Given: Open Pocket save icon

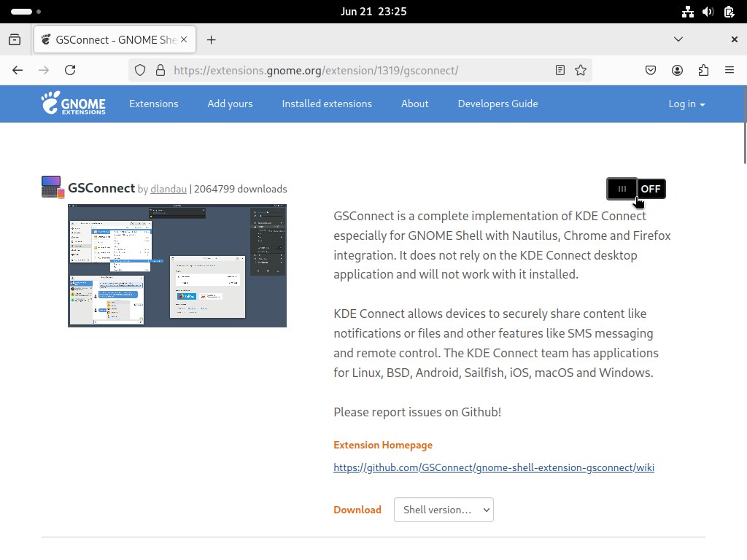Looking at the screenshot, I should [651, 71].
